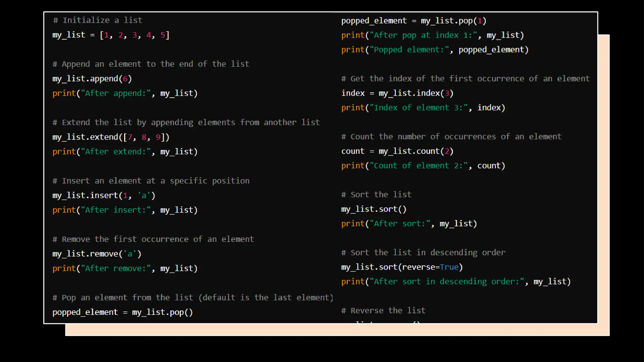Viewport: 644px width, 362px height.
Task: Click the 'After remove:' print statement
Action: click(125, 268)
